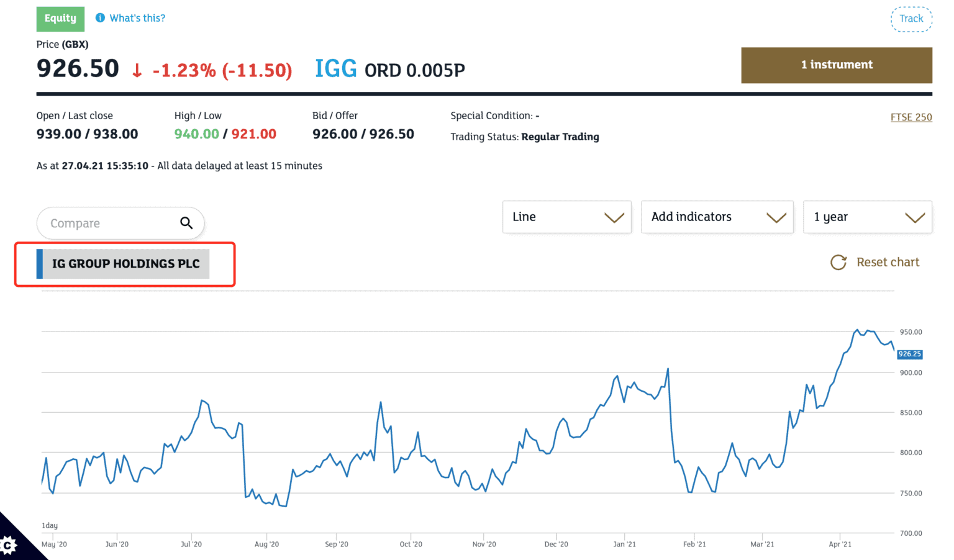This screenshot has width=954, height=560.
Task: Click Reset chart text
Action: click(888, 263)
